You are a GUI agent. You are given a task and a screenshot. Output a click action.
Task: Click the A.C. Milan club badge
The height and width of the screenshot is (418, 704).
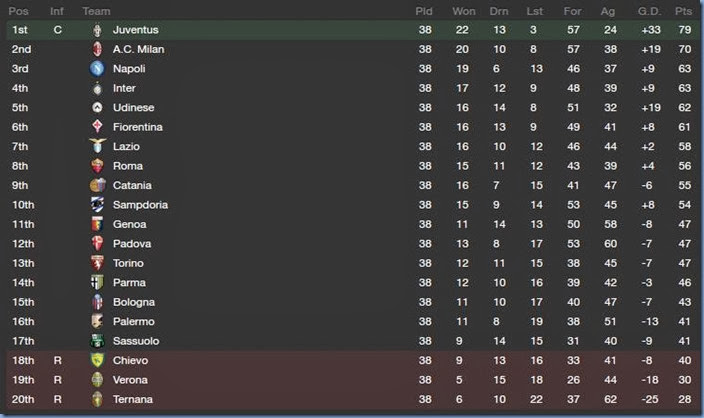click(97, 49)
